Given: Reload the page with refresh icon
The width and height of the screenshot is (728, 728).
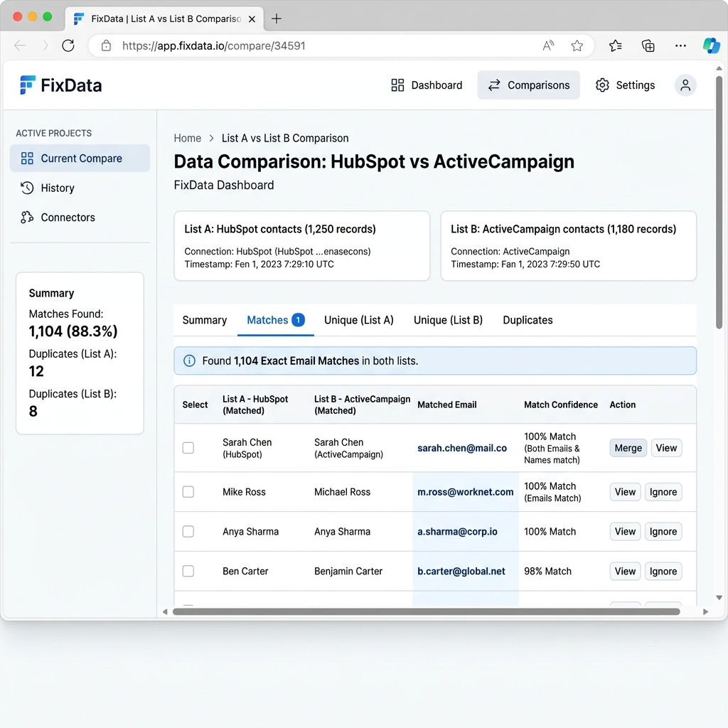Looking at the screenshot, I should tap(68, 45).
